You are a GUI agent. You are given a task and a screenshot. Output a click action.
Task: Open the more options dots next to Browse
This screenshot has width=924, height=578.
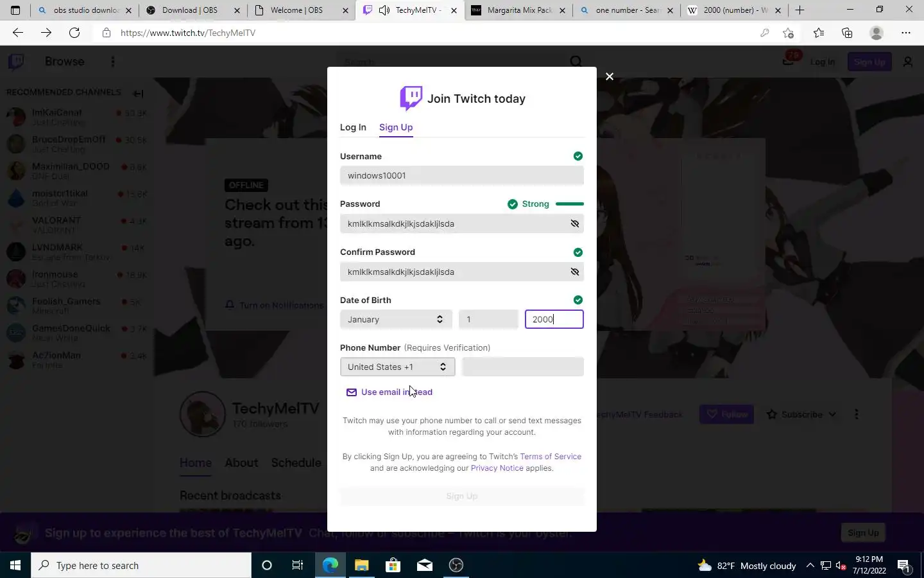(x=113, y=62)
